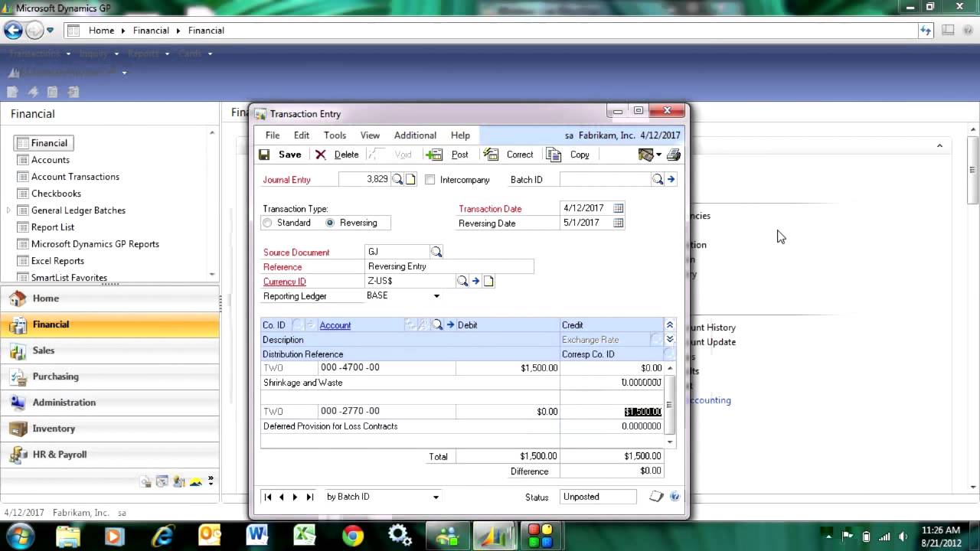Open the Account lookup magnifier in grid header
The width and height of the screenshot is (980, 551).
pos(437,325)
